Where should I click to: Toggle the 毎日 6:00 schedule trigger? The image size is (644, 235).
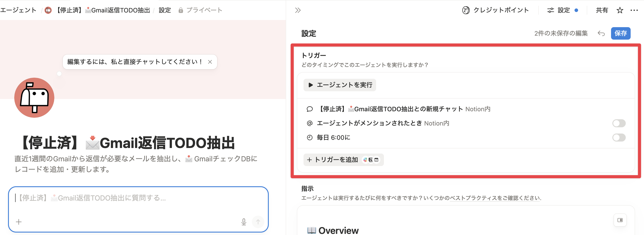[x=619, y=137]
